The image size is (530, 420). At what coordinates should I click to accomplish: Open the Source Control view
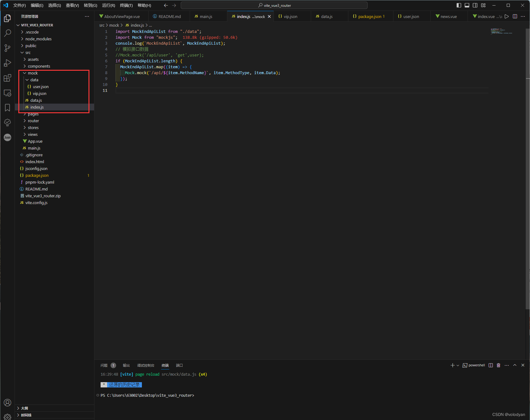point(7,48)
